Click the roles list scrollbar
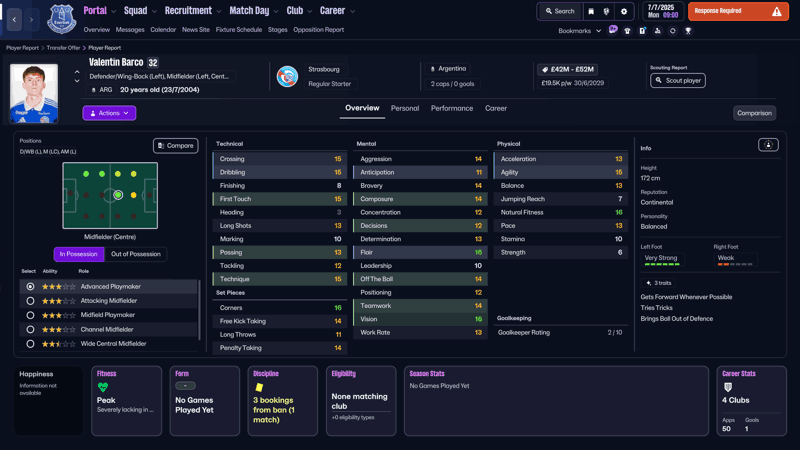 pos(199,310)
